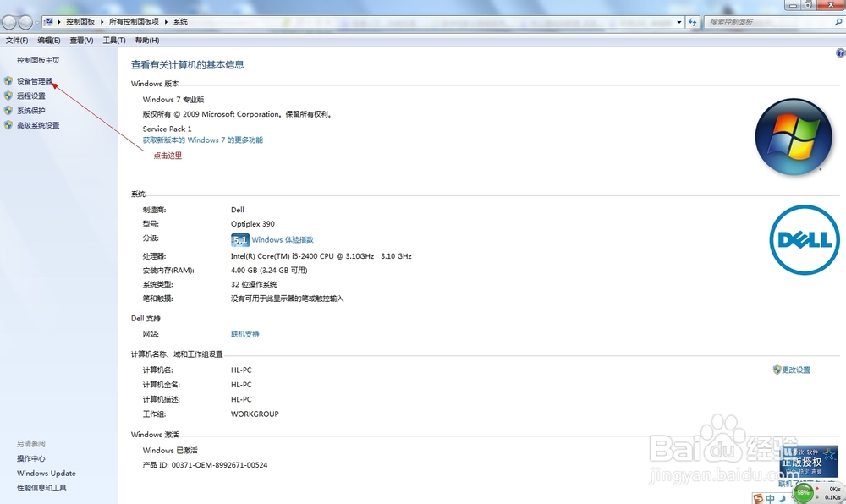Open the 文件(F) menu
Viewport: 846px width, 504px height.
[x=17, y=41]
